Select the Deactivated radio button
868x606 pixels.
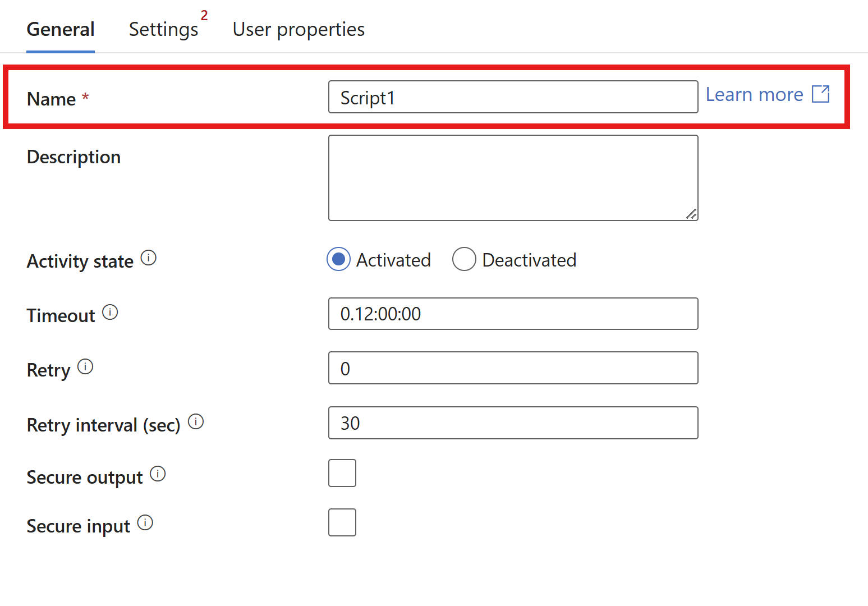point(464,259)
